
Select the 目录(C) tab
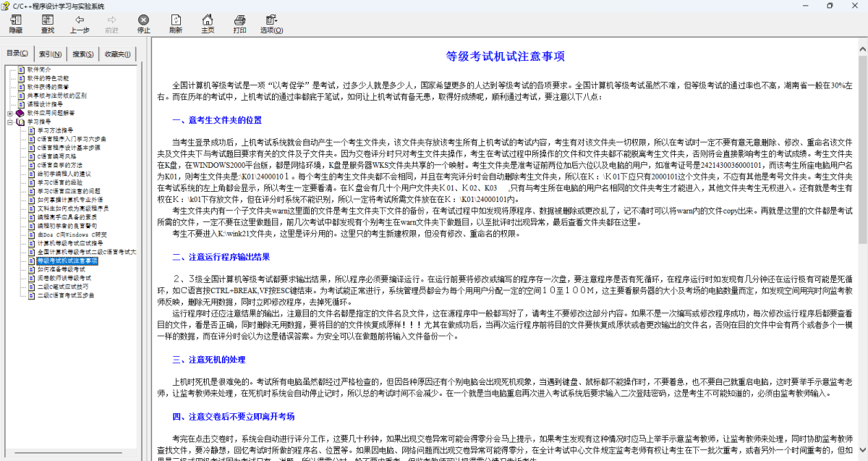[17, 53]
